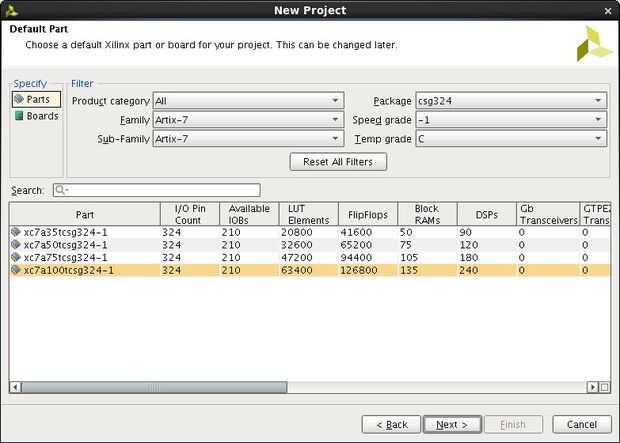Click the scroll right arrow
The width and height of the screenshot is (620, 443).
pyautogui.click(x=593, y=387)
